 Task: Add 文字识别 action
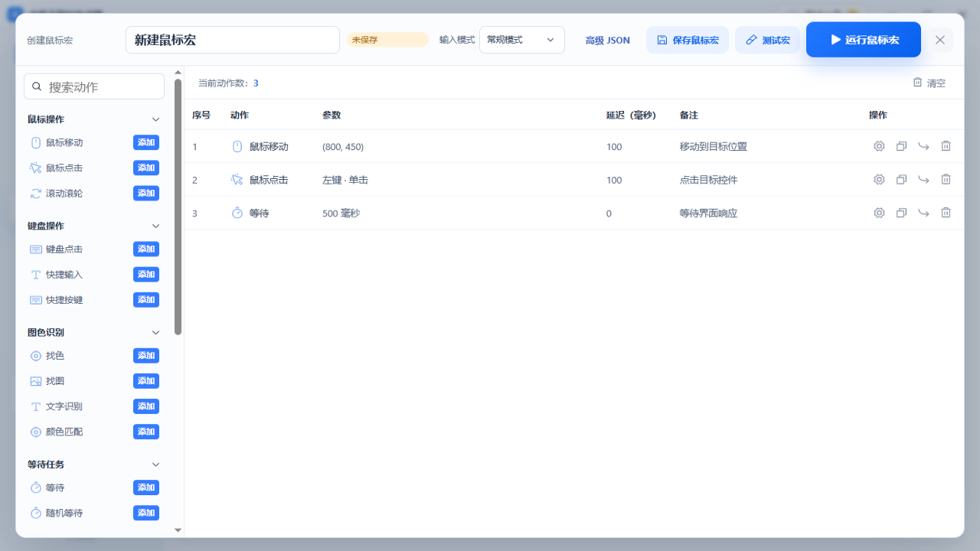[146, 406]
